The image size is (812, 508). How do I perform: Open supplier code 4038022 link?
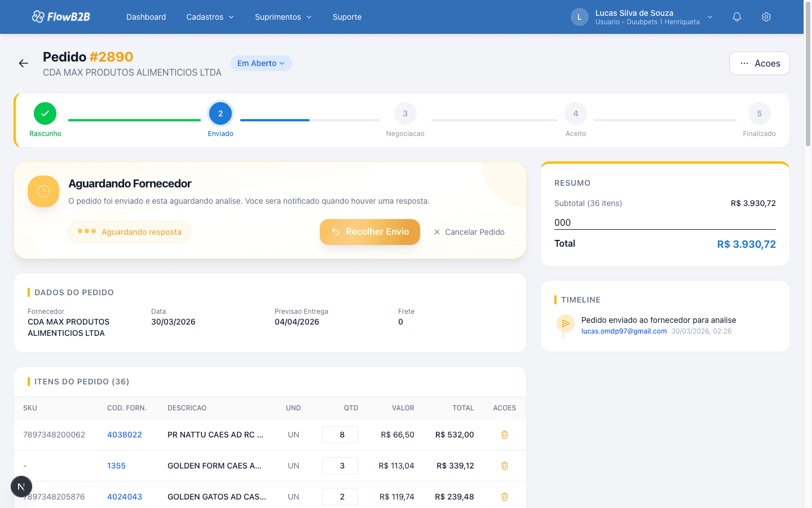pos(125,435)
